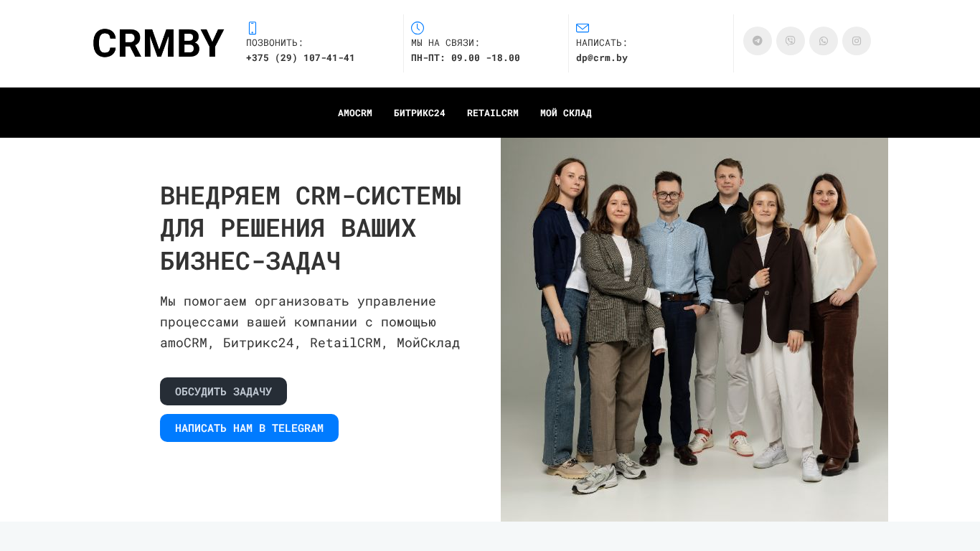
Task: Open the БИТРИКС24 menu item
Action: 420,113
